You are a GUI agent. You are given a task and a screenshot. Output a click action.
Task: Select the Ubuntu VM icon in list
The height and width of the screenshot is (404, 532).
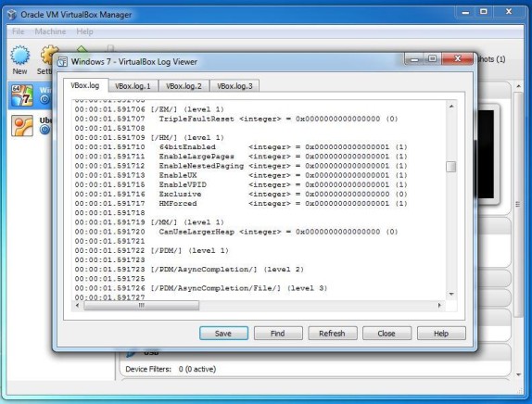tap(22, 125)
